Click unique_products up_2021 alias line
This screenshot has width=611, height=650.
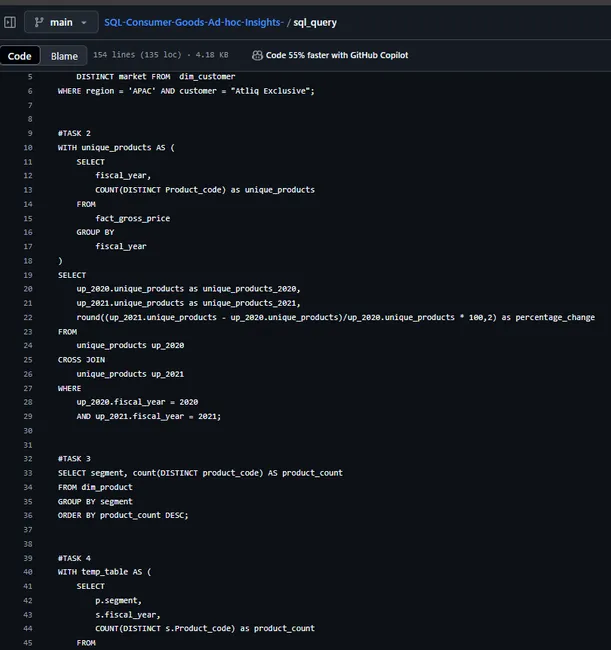130,374
